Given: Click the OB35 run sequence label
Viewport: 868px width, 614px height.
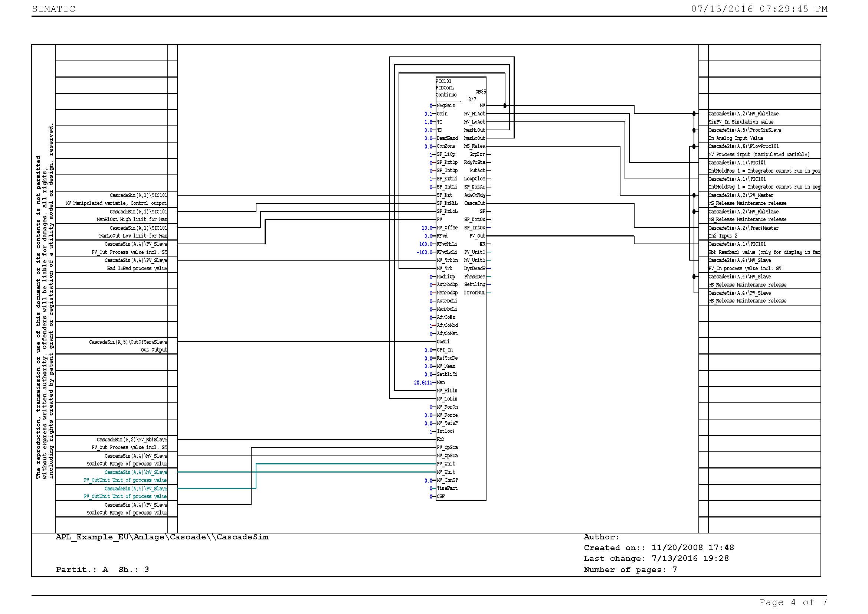Looking at the screenshot, I should (x=481, y=92).
